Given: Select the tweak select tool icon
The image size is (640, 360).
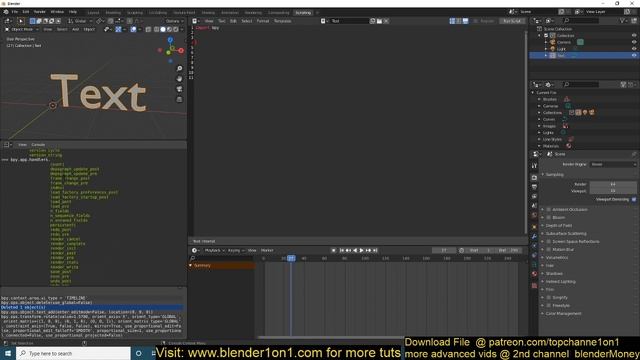Looking at the screenshot, I should tap(21, 21).
